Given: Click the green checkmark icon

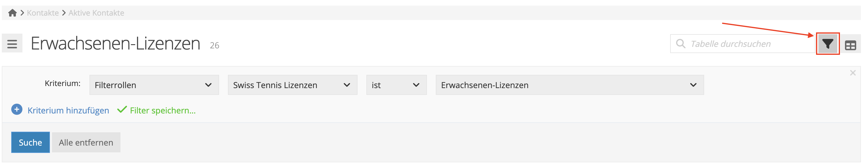Looking at the screenshot, I should (x=122, y=110).
